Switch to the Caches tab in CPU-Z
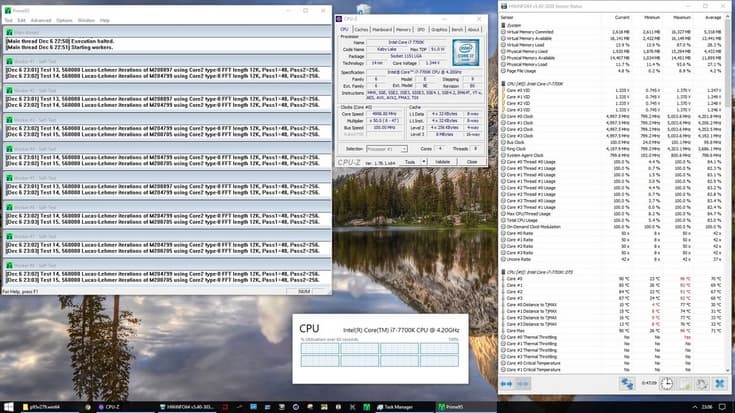Viewport: 735px width, 413px height. coord(361,30)
